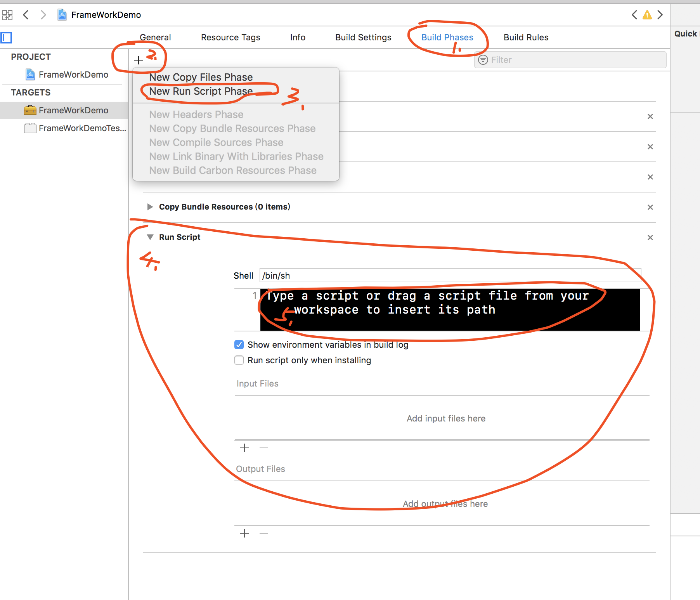Click the Filter search field
The height and width of the screenshot is (600, 700).
(570, 60)
